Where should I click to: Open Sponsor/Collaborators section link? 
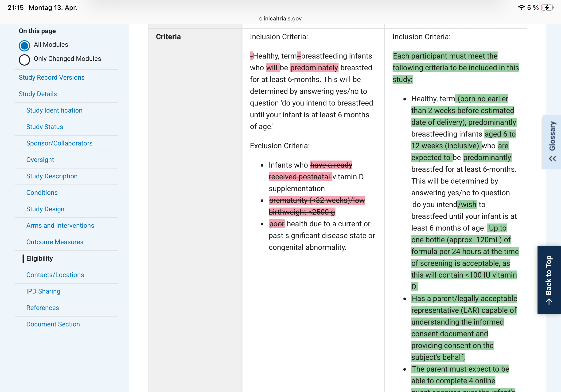coord(59,143)
